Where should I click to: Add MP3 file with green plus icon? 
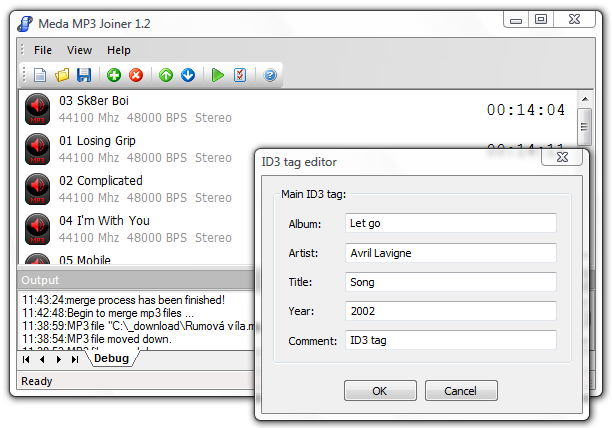[x=114, y=75]
